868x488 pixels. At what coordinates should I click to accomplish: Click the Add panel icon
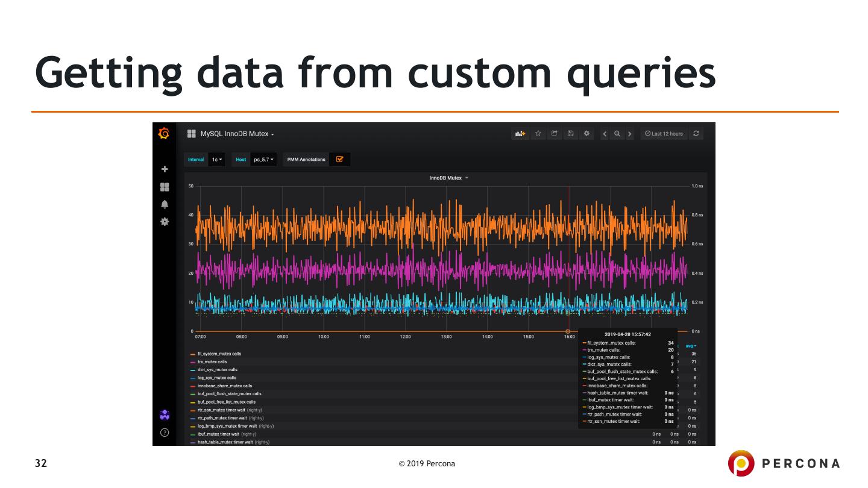point(519,134)
